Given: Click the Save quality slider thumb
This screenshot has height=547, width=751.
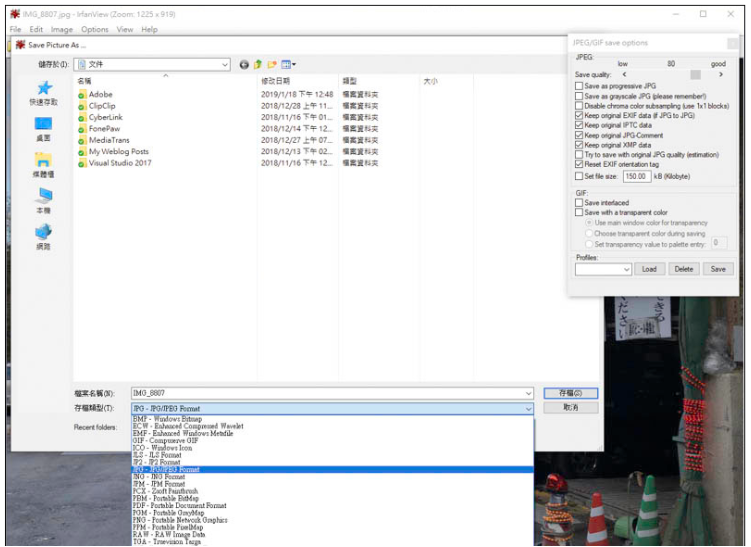Looking at the screenshot, I should pyautogui.click(x=695, y=74).
